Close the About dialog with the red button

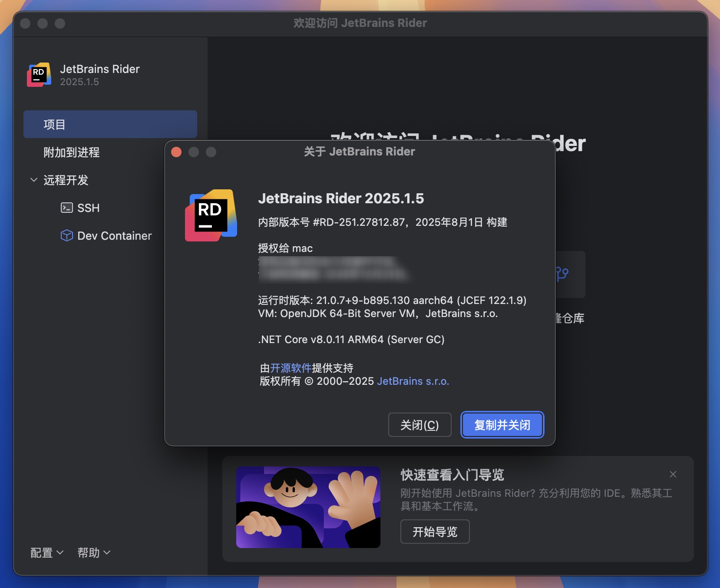point(176,152)
